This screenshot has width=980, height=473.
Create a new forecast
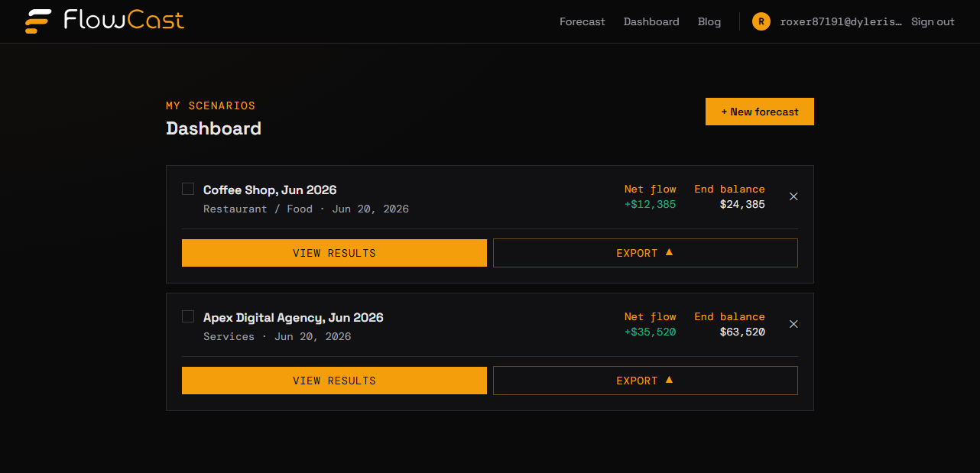(x=760, y=112)
